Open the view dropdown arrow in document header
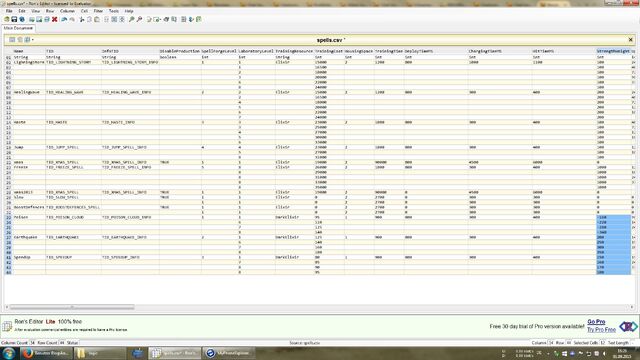This screenshot has height=360, width=640. 33,40
